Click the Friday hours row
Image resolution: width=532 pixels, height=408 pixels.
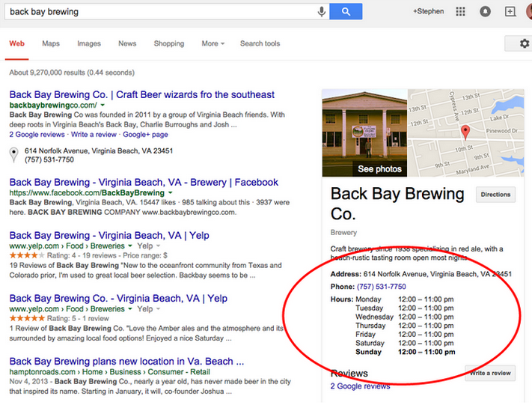tap(404, 335)
